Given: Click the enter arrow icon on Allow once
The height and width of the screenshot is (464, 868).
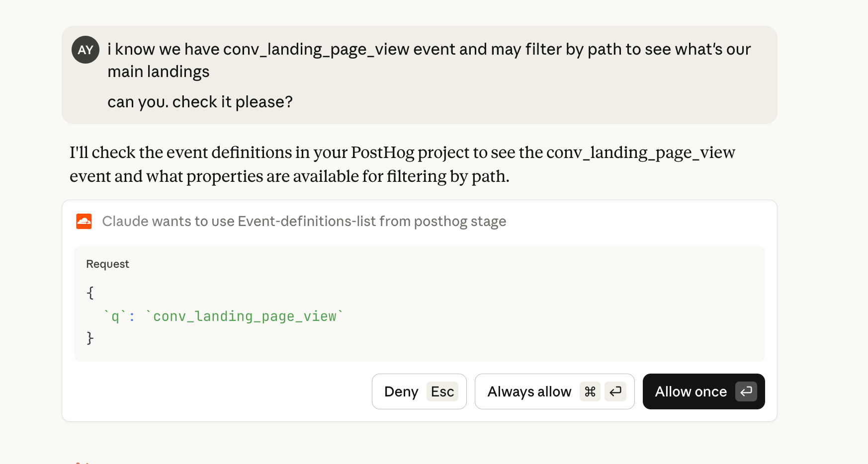Looking at the screenshot, I should pyautogui.click(x=746, y=392).
